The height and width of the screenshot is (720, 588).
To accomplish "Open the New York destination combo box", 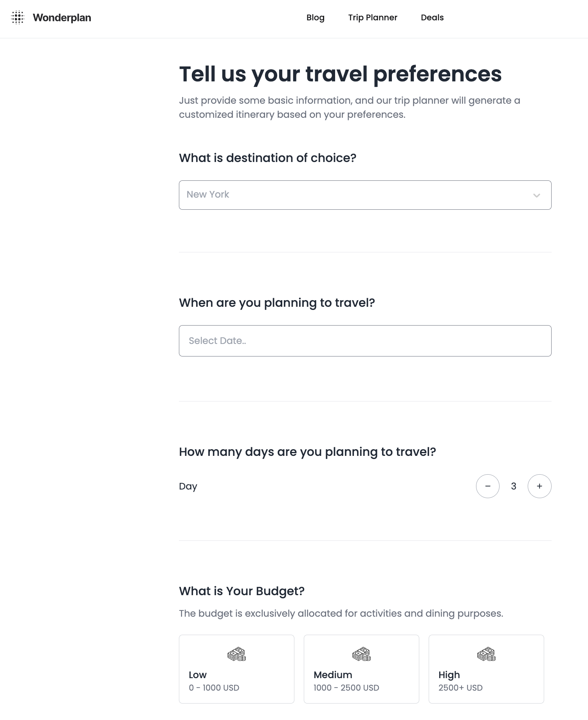I will (x=352, y=195).
